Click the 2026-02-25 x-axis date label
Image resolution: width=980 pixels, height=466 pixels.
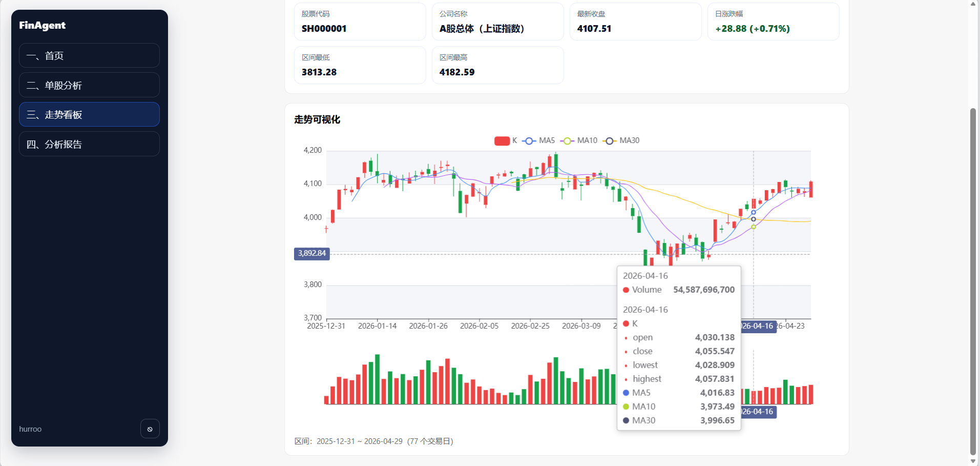[530, 326]
